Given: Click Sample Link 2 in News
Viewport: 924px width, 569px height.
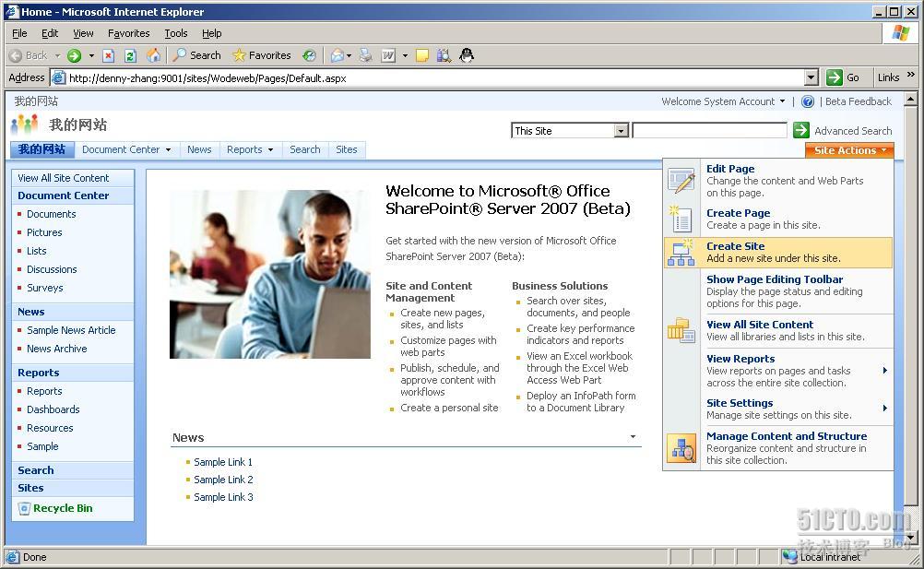Looking at the screenshot, I should (223, 480).
